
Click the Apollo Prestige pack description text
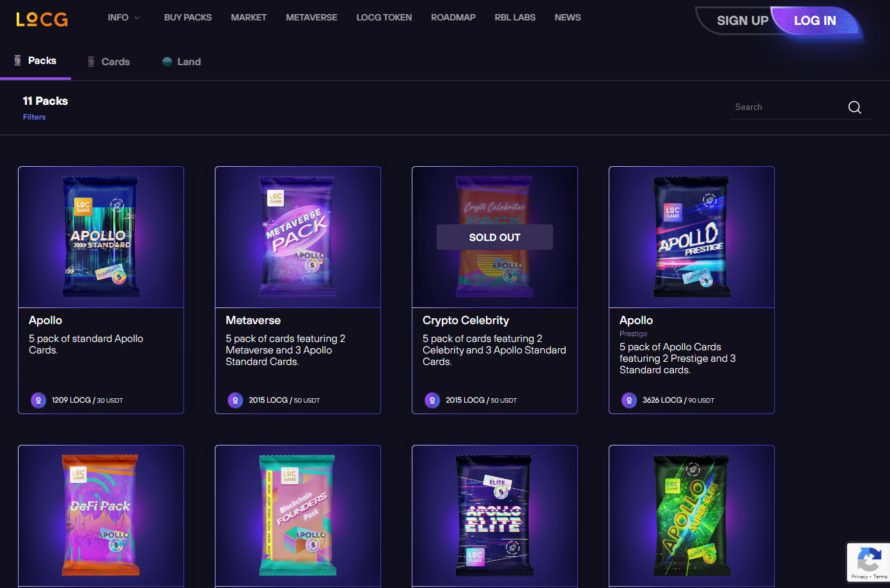[678, 359]
